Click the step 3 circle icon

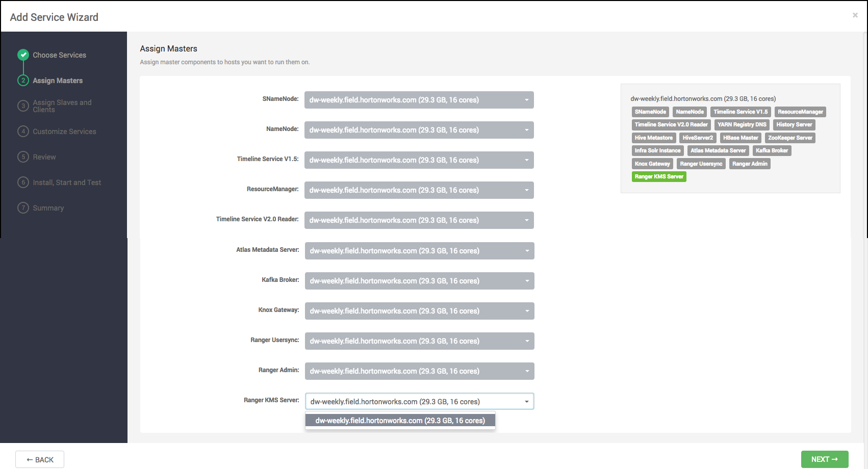click(23, 106)
